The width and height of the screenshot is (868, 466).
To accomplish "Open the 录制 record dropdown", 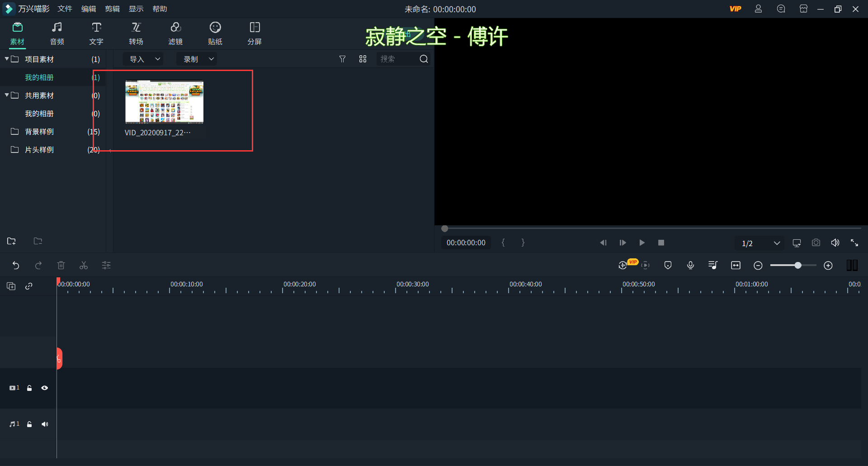I will 196,59.
